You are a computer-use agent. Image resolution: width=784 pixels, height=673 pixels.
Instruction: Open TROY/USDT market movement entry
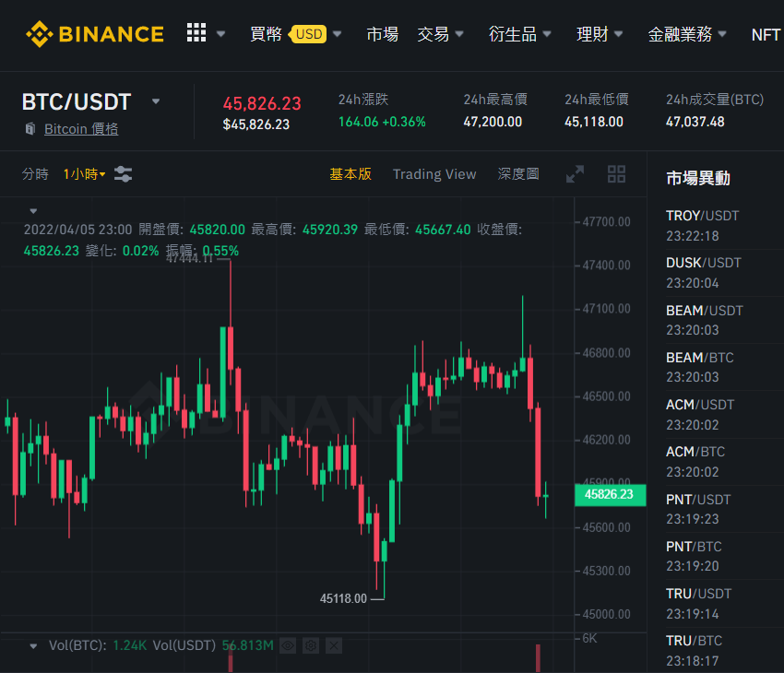[x=724, y=226]
